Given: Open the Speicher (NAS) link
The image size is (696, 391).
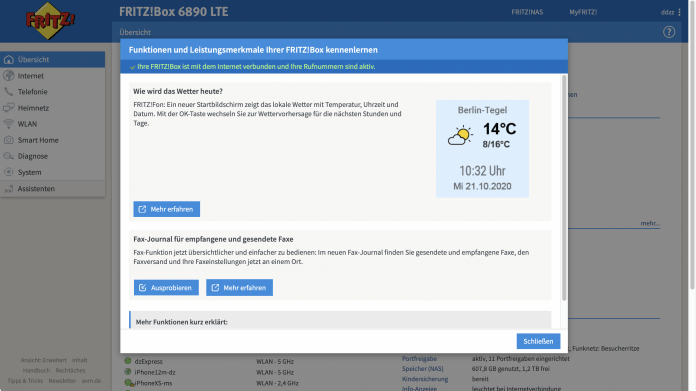Looking at the screenshot, I should tap(423, 368).
